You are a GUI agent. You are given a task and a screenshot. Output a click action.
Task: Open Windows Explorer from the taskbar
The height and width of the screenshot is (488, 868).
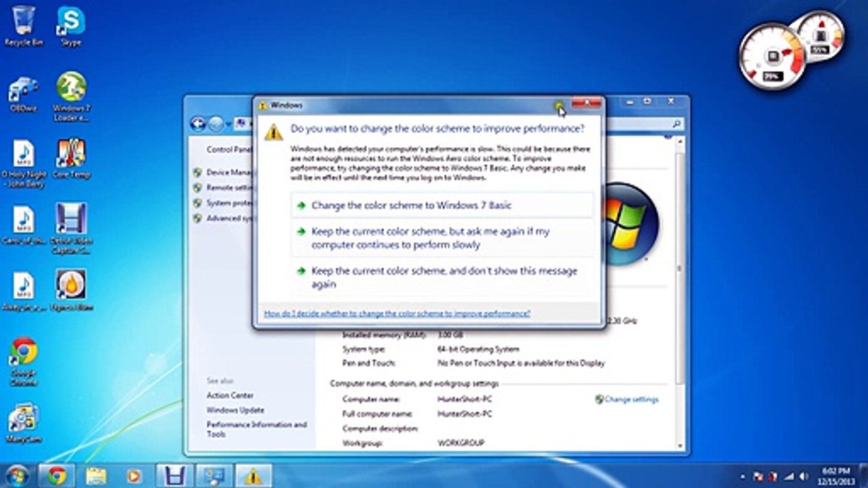click(x=96, y=476)
